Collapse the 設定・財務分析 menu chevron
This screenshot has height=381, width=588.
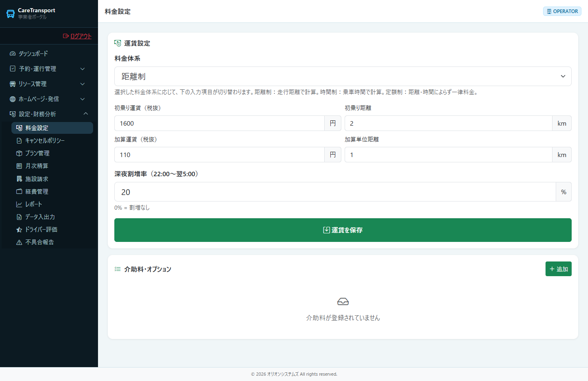86,114
